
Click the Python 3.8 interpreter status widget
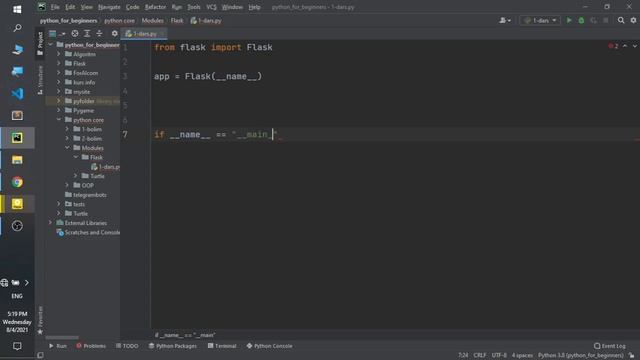pyautogui.click(x=580, y=356)
